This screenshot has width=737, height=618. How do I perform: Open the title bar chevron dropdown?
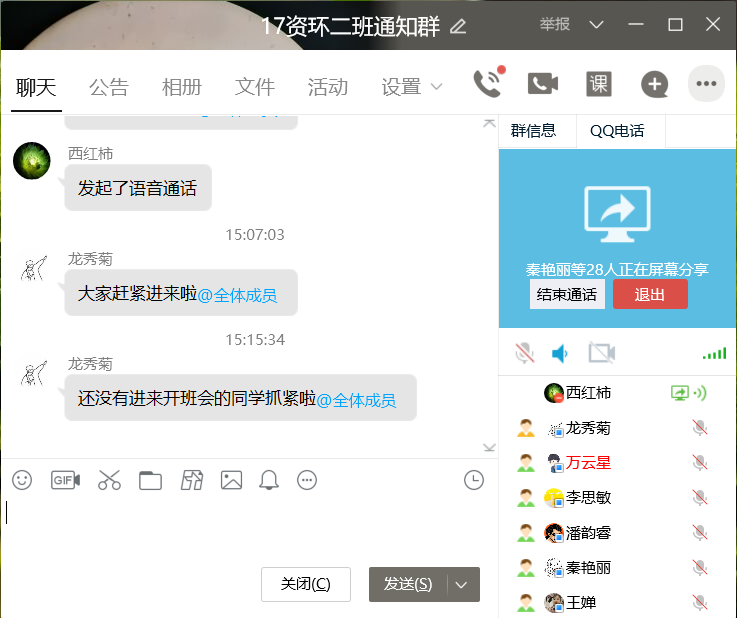pos(596,24)
